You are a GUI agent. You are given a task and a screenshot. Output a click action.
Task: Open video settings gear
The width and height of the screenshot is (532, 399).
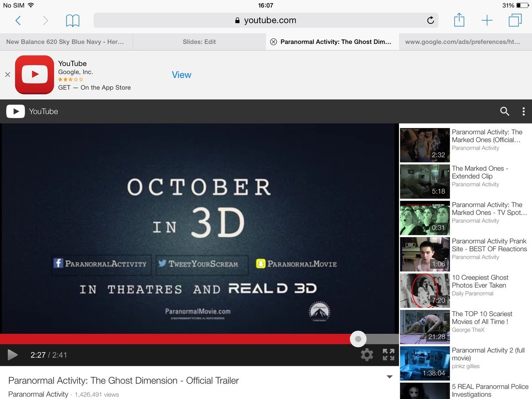coord(367,355)
